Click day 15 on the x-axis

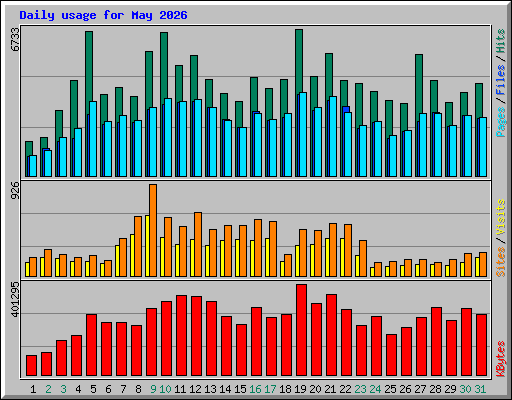point(240,389)
